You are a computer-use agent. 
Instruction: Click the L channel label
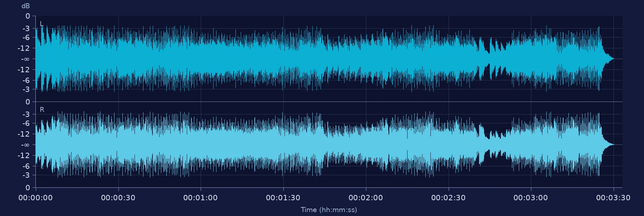[x=42, y=24]
